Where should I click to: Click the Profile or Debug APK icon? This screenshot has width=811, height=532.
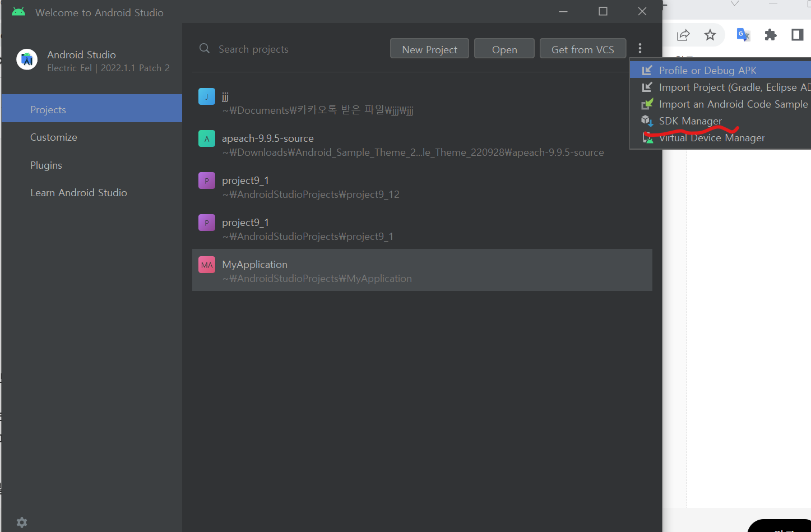pyautogui.click(x=647, y=70)
